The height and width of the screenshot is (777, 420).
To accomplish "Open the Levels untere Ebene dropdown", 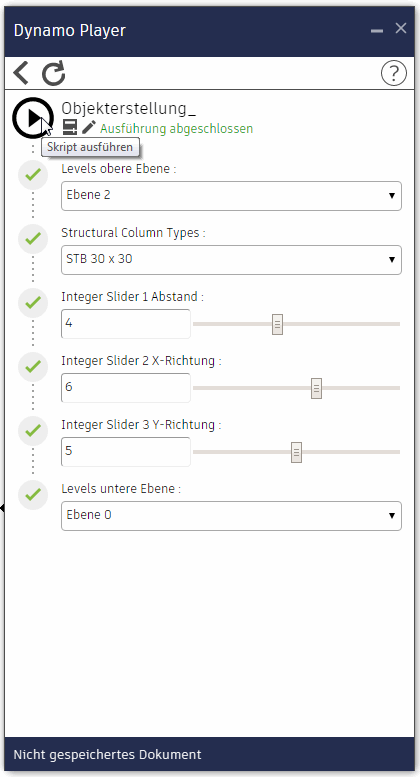I will pos(231,516).
